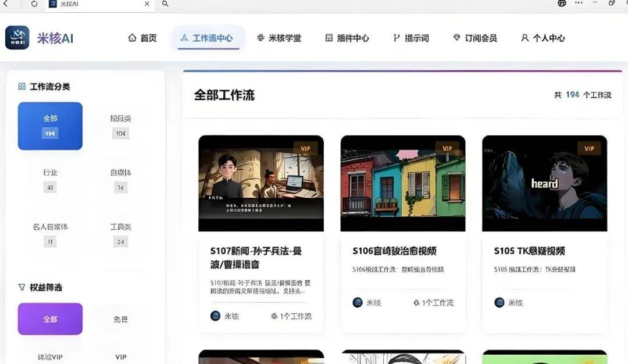Screen dimensions: 628x364
Task: Open the S106 colorful houses thumbnail
Action: (403, 183)
